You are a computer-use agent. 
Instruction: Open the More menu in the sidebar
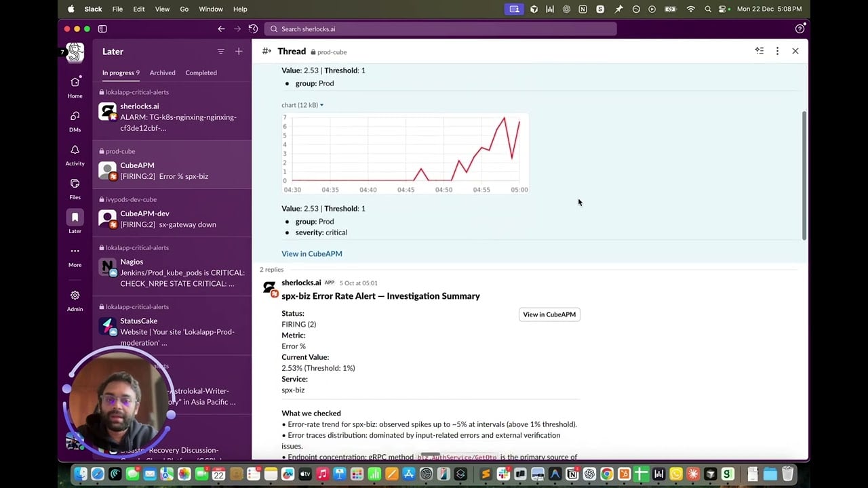75,256
